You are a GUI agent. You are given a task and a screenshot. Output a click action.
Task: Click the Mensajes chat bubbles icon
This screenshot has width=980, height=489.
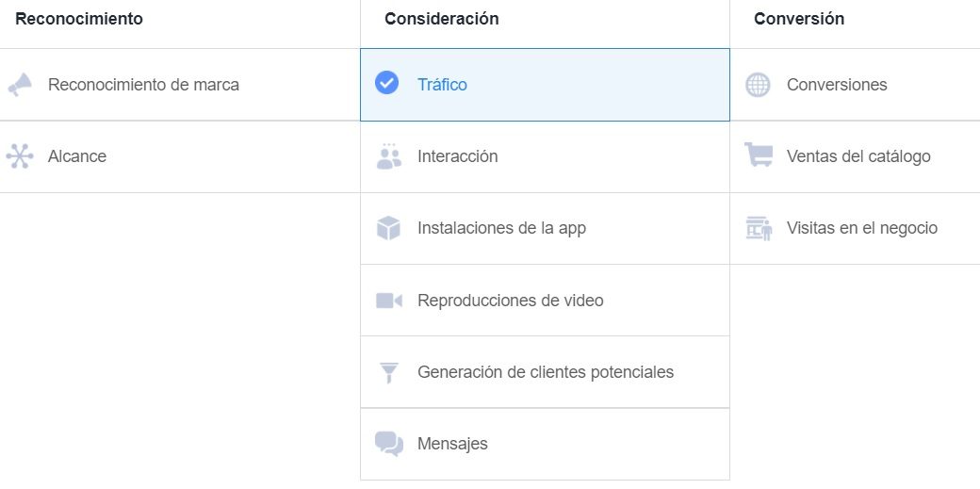pyautogui.click(x=389, y=444)
